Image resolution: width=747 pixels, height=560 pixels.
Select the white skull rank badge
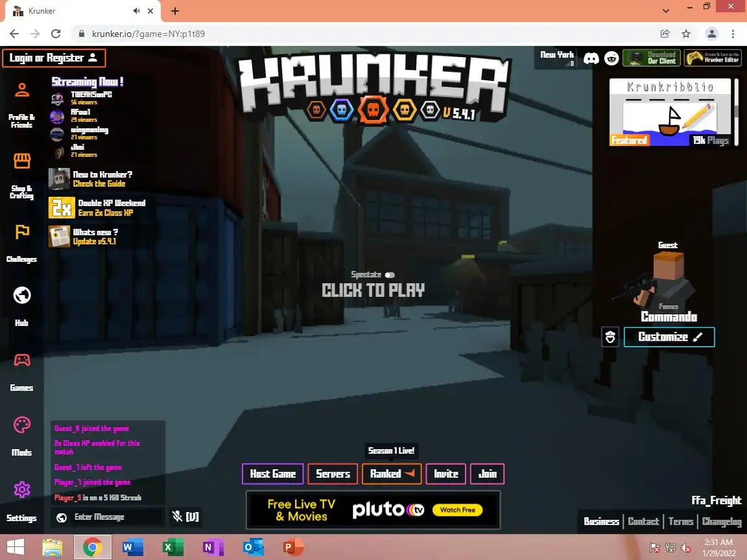[x=430, y=110]
